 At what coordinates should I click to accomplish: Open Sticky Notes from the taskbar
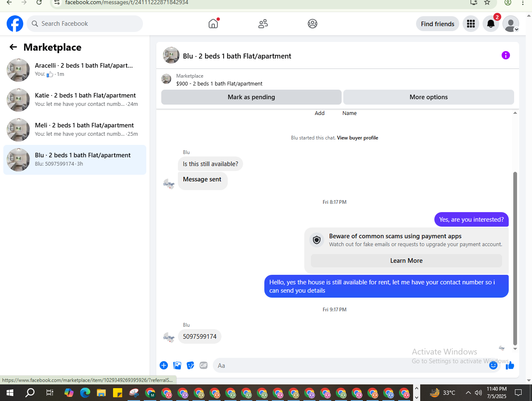pos(118,393)
